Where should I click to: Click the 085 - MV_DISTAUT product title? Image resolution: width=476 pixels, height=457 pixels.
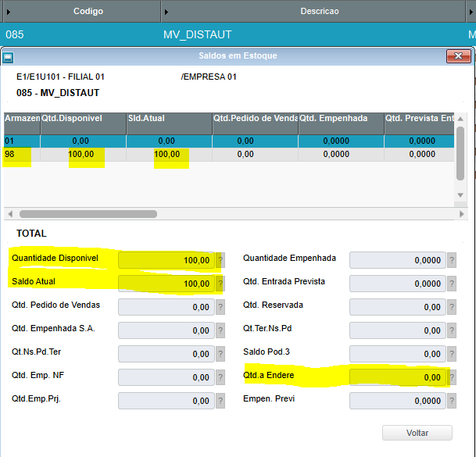point(58,92)
